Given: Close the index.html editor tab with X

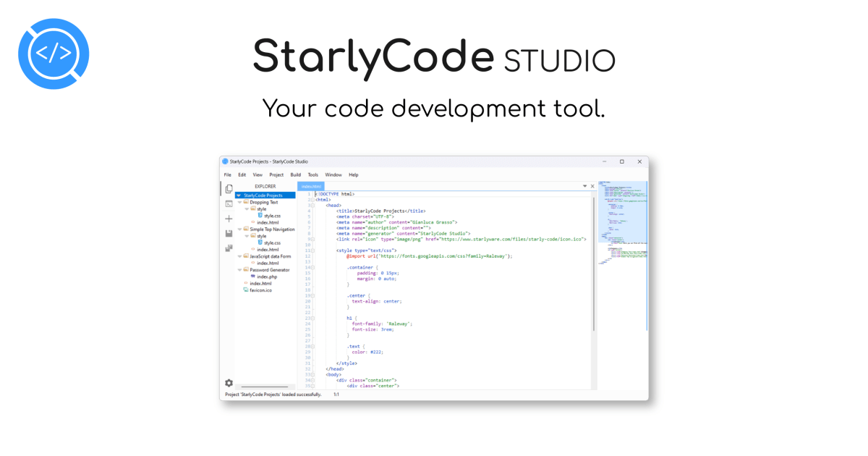Looking at the screenshot, I should click(x=592, y=186).
